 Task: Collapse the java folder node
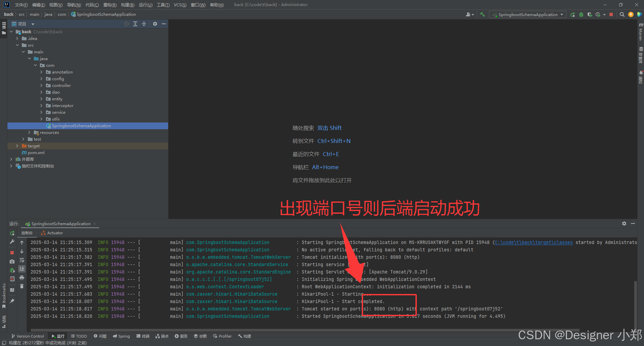click(x=30, y=59)
